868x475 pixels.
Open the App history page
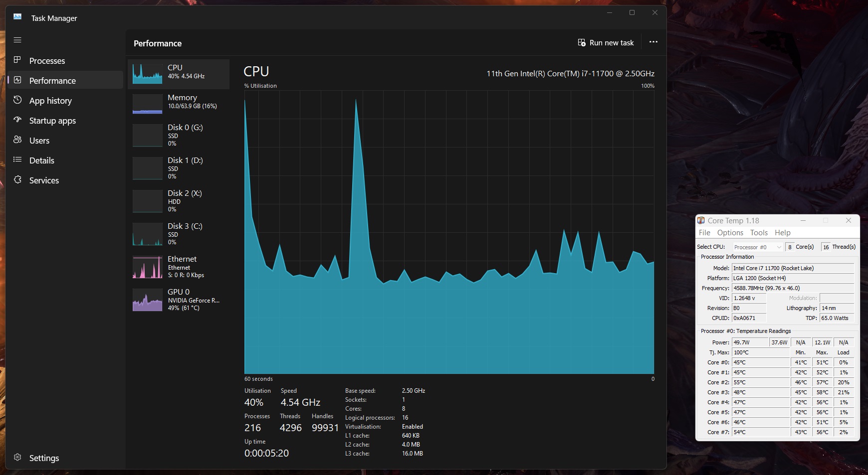pyautogui.click(x=65, y=101)
